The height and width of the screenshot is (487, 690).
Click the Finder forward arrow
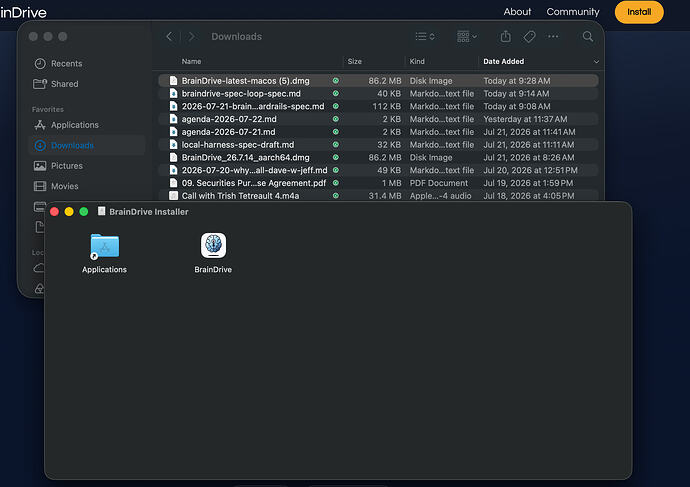point(191,37)
